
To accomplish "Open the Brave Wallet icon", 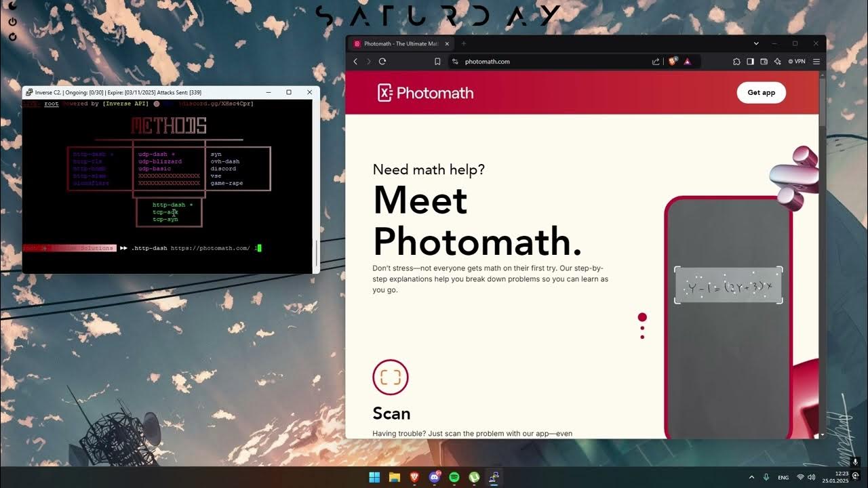I will tap(764, 62).
